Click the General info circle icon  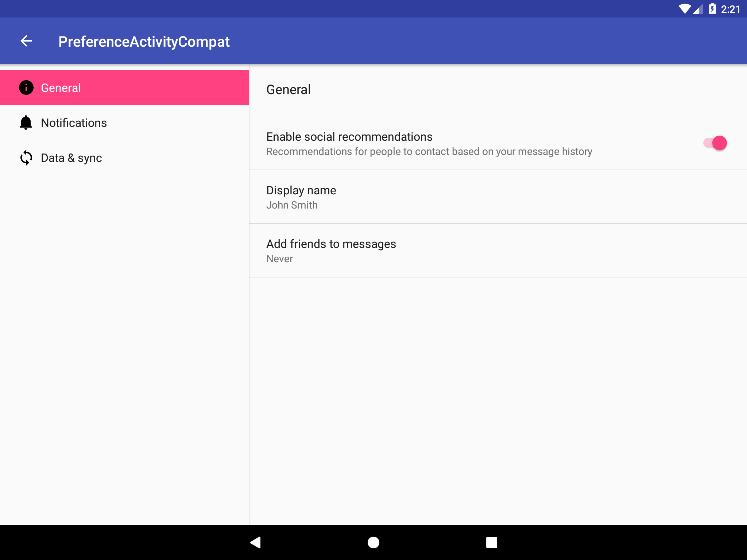point(26,87)
